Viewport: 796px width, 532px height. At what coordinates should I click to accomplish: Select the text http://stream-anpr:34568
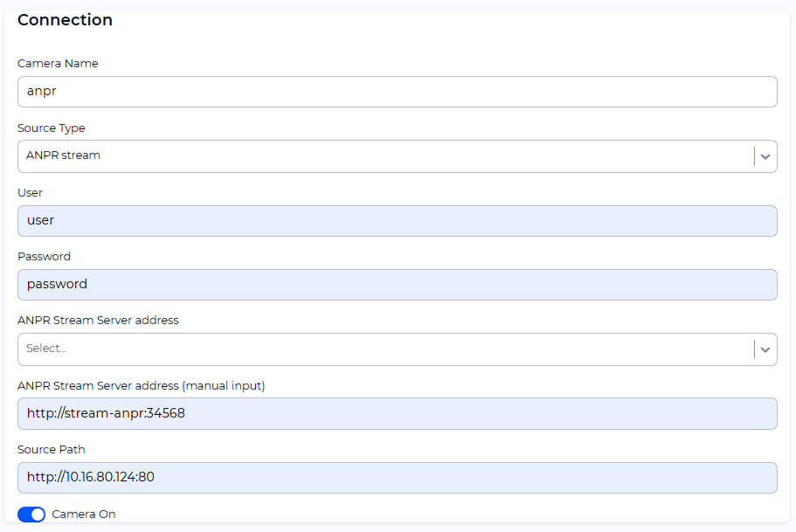(x=104, y=412)
